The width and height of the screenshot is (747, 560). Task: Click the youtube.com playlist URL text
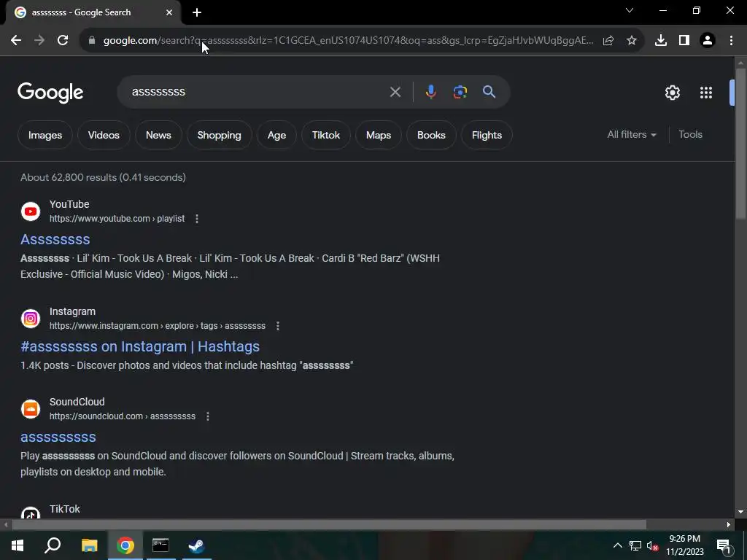117,219
